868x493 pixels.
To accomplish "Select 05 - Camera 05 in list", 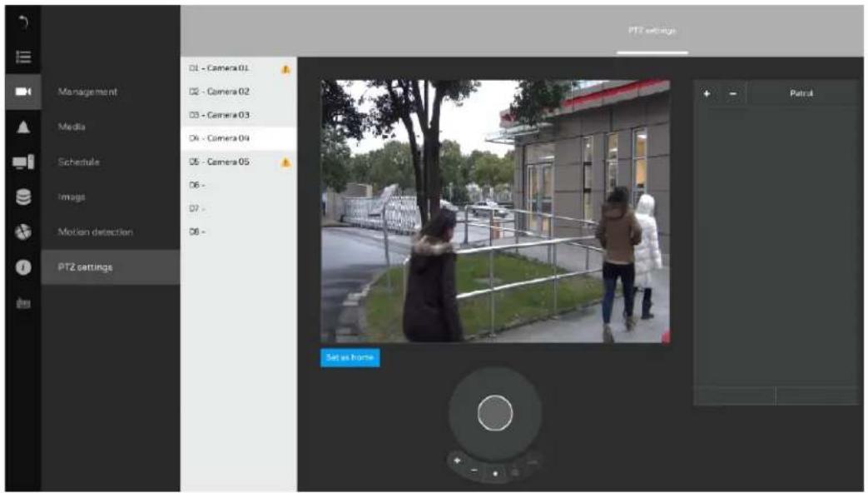I will (239, 162).
